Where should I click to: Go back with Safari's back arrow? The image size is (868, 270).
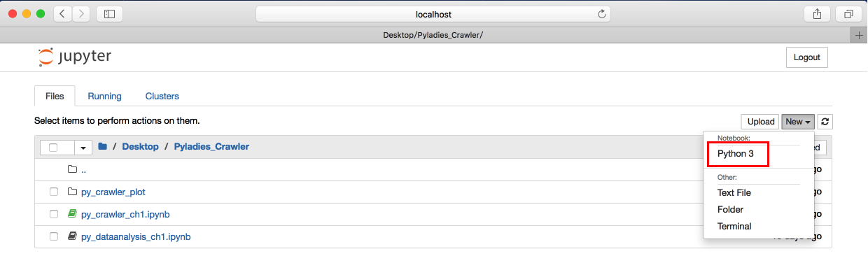coord(62,14)
